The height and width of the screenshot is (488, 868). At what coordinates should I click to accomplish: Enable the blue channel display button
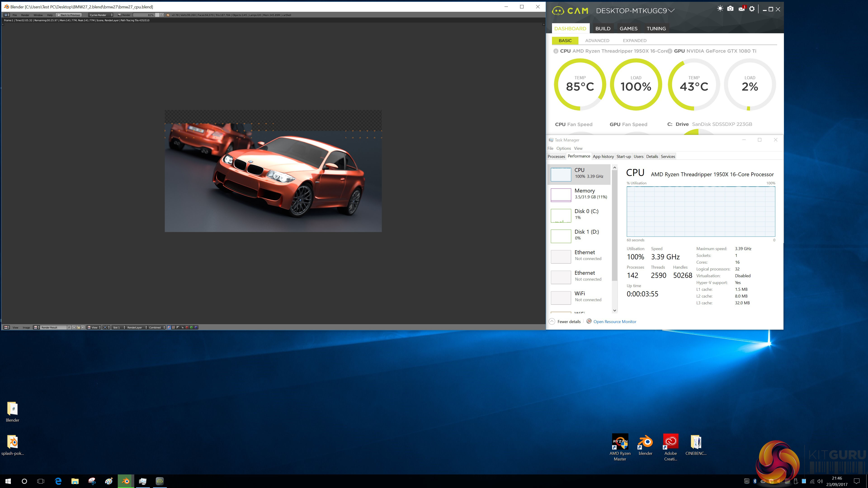click(x=196, y=327)
